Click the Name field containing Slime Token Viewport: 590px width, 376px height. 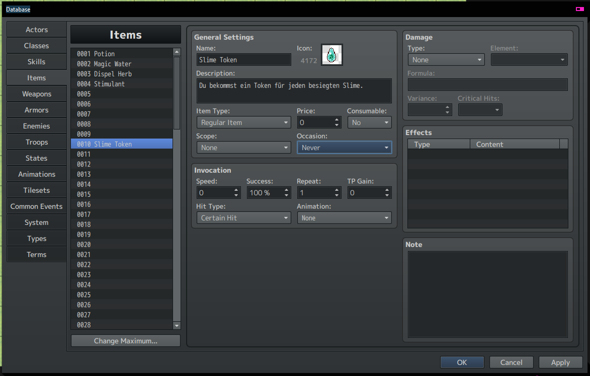[243, 60]
